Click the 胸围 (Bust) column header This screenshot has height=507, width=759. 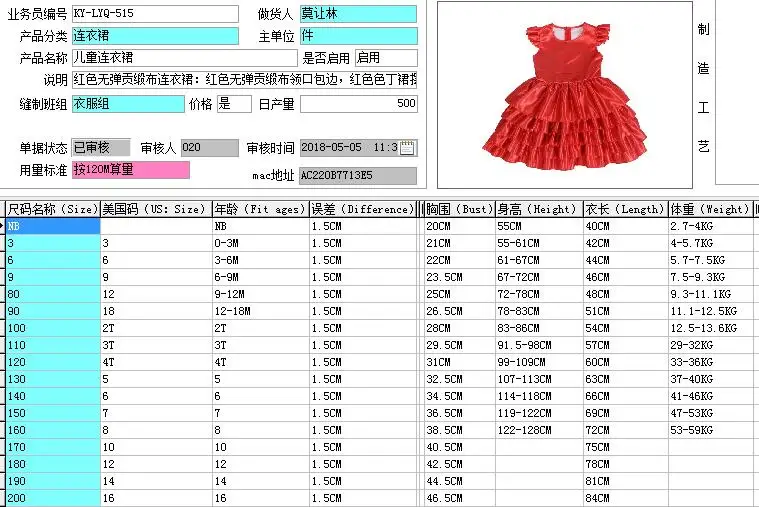point(459,209)
